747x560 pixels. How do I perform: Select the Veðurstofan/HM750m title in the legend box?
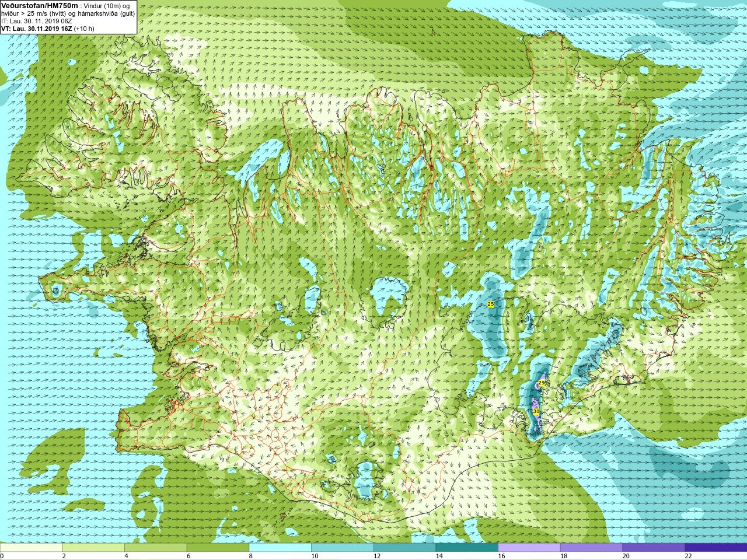tap(40, 6)
